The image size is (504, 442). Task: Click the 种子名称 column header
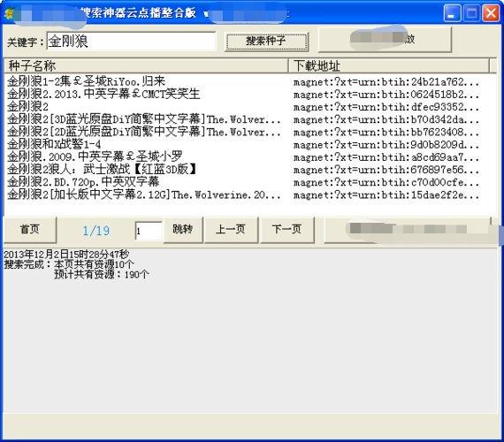click(x=146, y=66)
